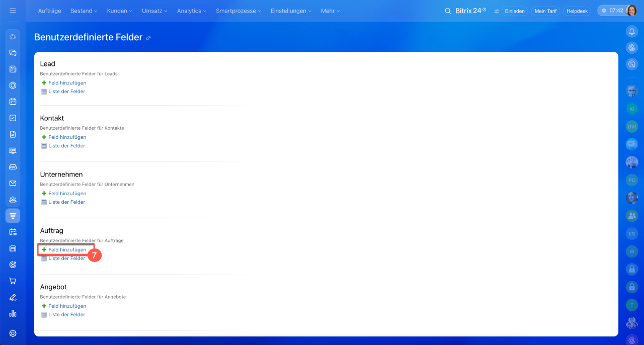Viewport: 644px width, 345px height.
Task: Open the W chat avatar in right panel
Action: click(632, 251)
